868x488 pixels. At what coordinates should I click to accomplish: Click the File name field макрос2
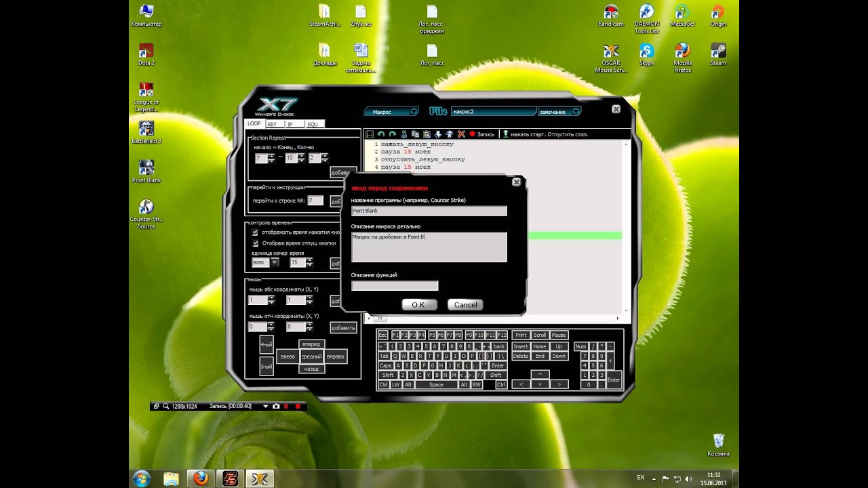pyautogui.click(x=494, y=111)
